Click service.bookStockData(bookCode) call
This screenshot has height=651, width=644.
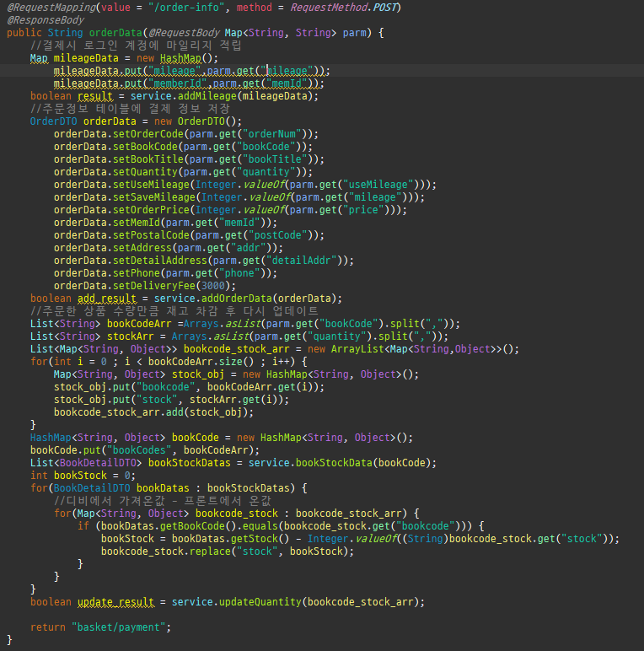[x=342, y=463]
